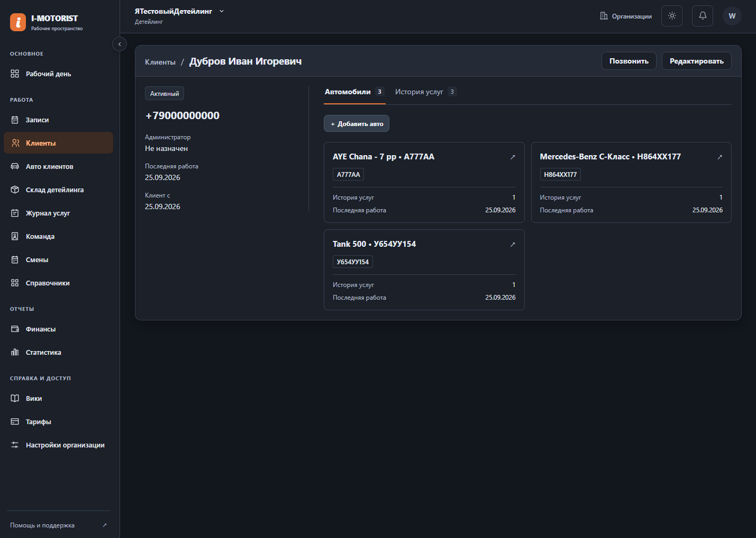
Task: Click the Позвонить button
Action: [629, 61]
